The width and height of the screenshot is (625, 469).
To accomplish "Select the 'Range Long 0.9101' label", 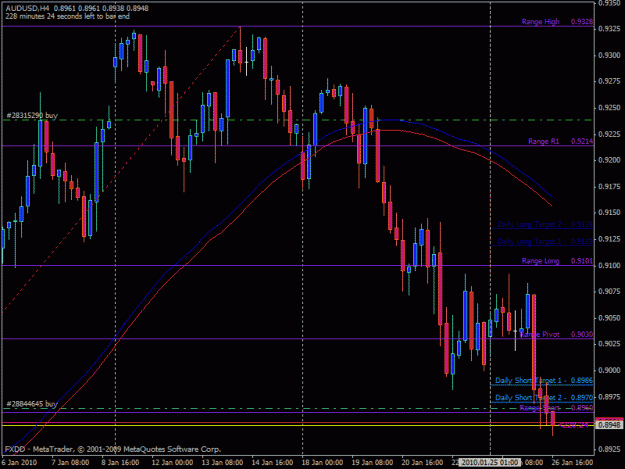I will tap(557, 261).
